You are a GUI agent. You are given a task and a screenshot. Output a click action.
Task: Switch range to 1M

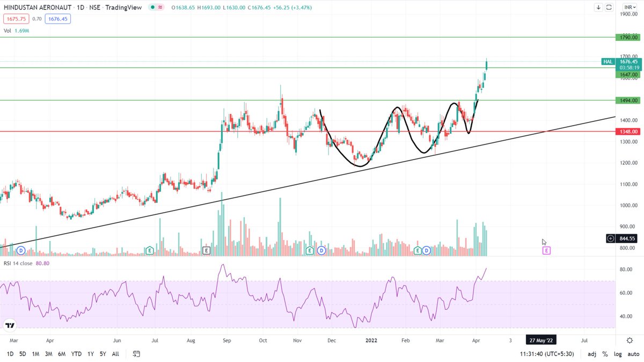35,354
